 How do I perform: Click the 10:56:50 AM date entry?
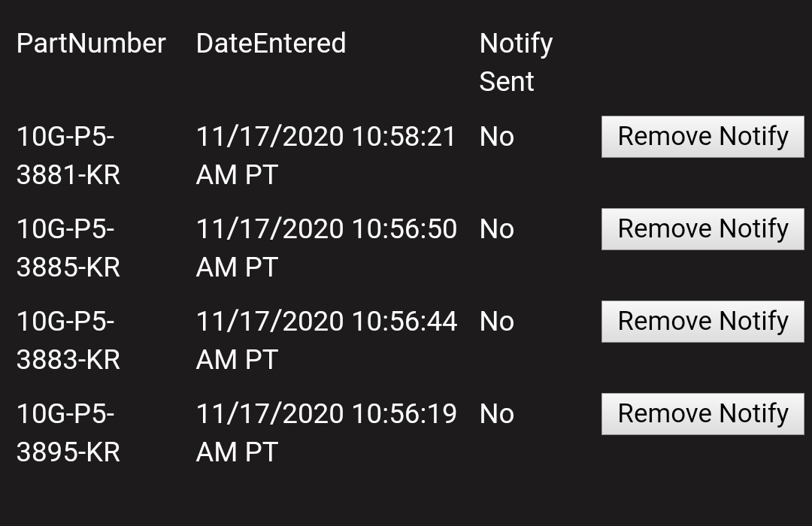(x=326, y=248)
